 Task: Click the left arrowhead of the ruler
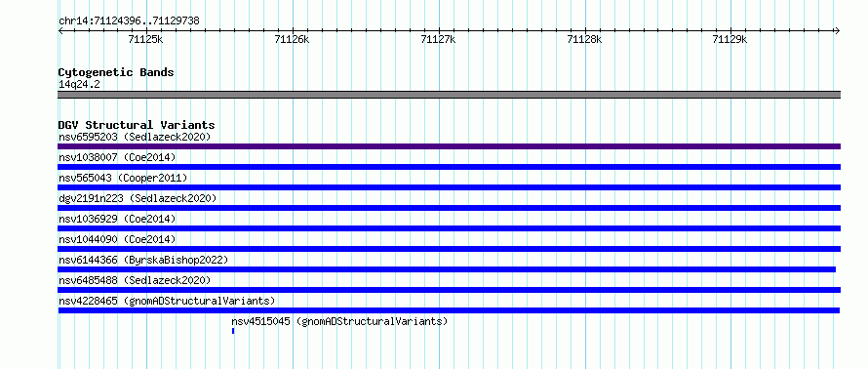point(60,31)
